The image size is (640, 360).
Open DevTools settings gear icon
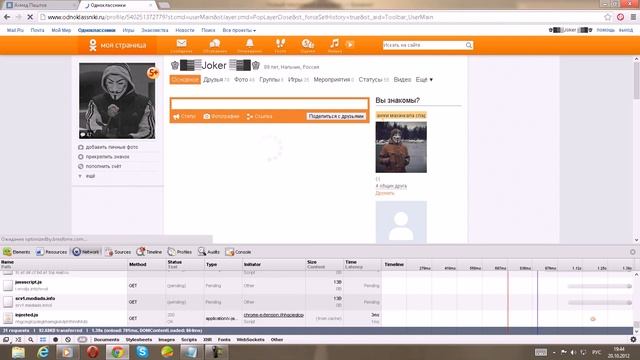(633, 340)
